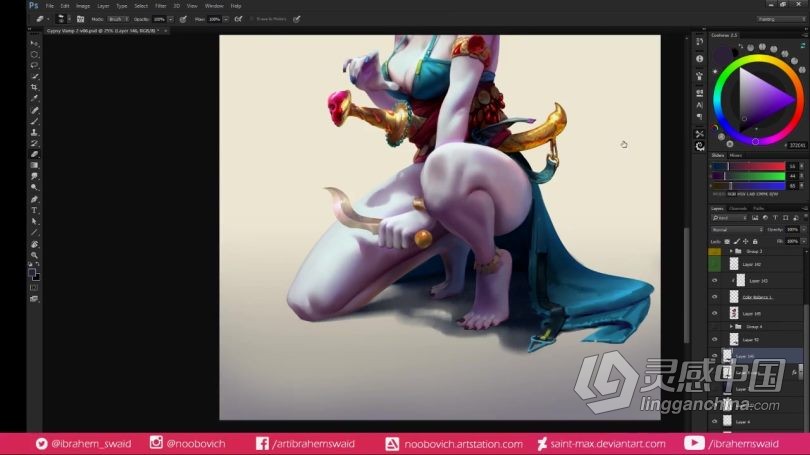Select the Layer 142 thumbnail

[734, 264]
